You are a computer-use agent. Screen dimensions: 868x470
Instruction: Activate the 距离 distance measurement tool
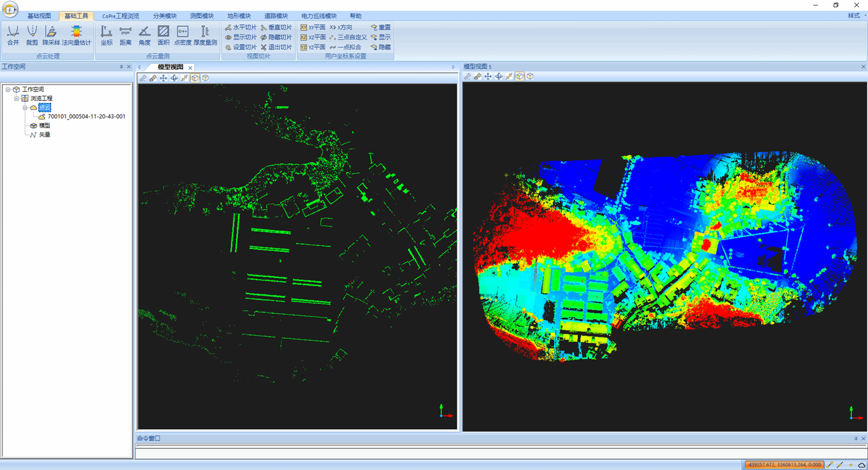point(125,36)
